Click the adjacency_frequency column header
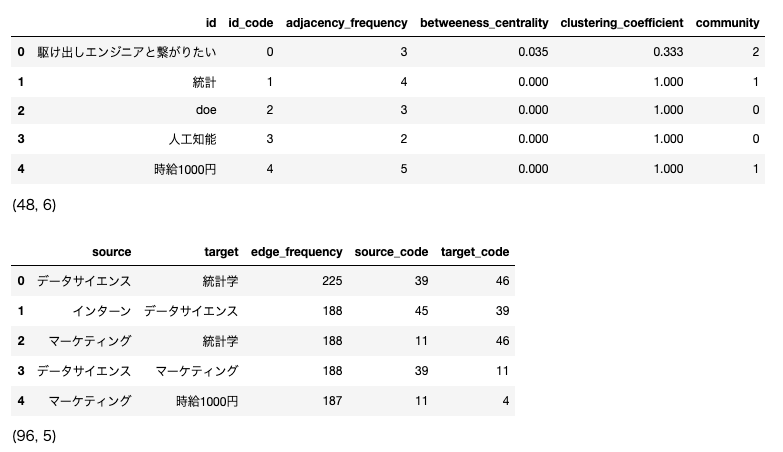The height and width of the screenshot is (452, 783). pyautogui.click(x=347, y=23)
